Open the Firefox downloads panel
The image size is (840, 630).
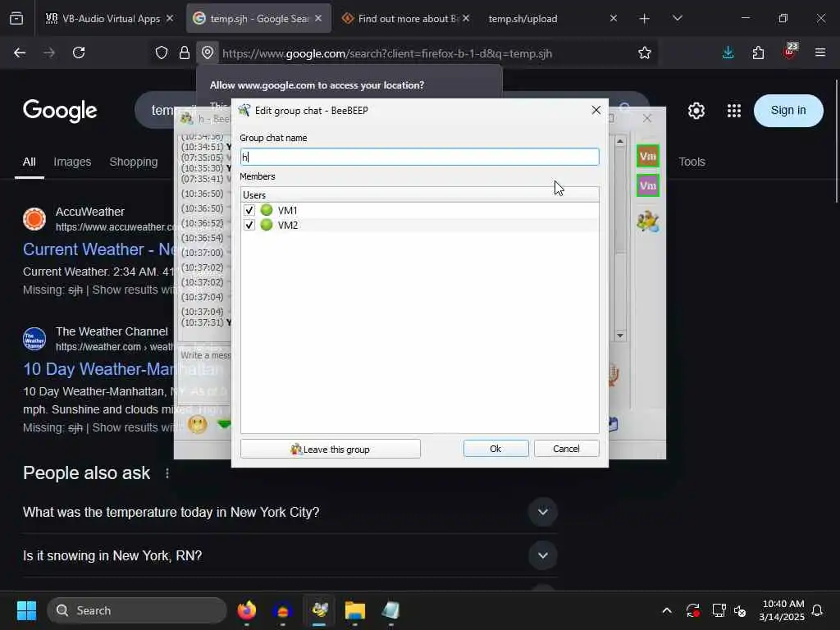[x=728, y=52]
